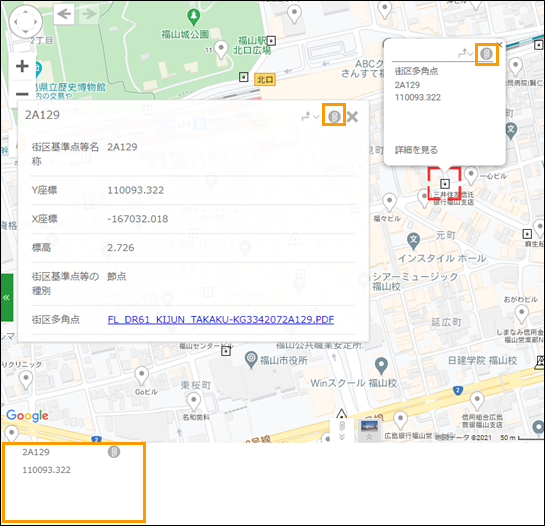Click the pin icon in the map popup
Viewport: 545px width, 526px height.
tap(486, 54)
